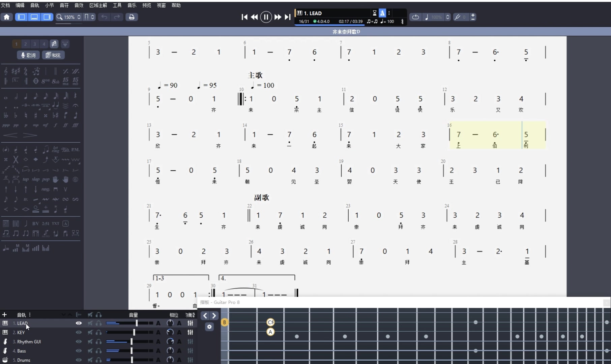Open the 工具 menu
This screenshot has width=611, height=364.
pos(117,5)
